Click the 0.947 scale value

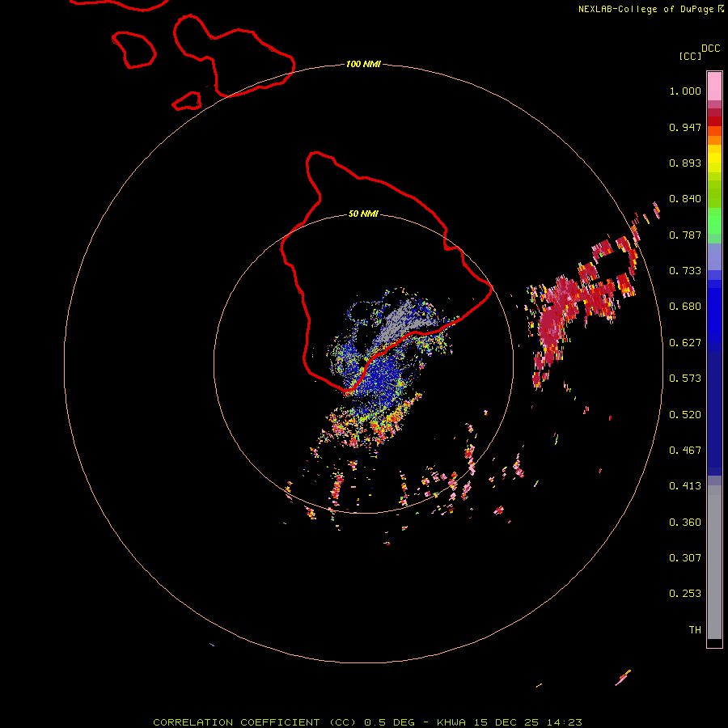[685, 127]
